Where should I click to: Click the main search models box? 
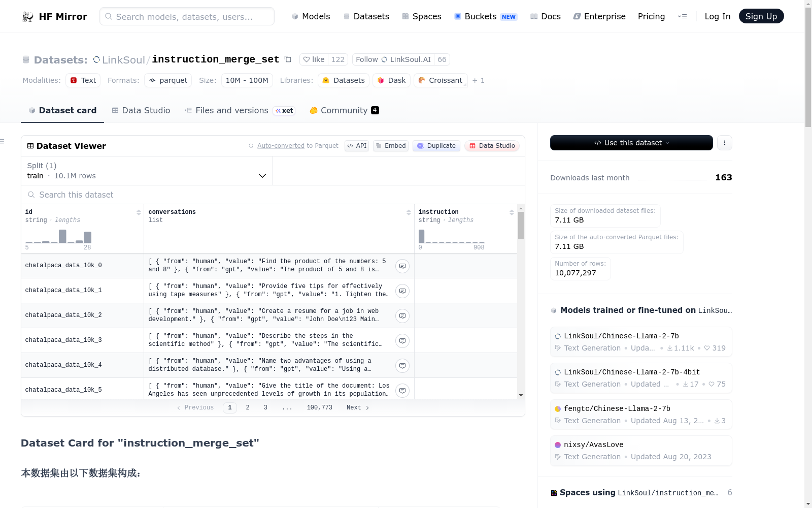187,16
